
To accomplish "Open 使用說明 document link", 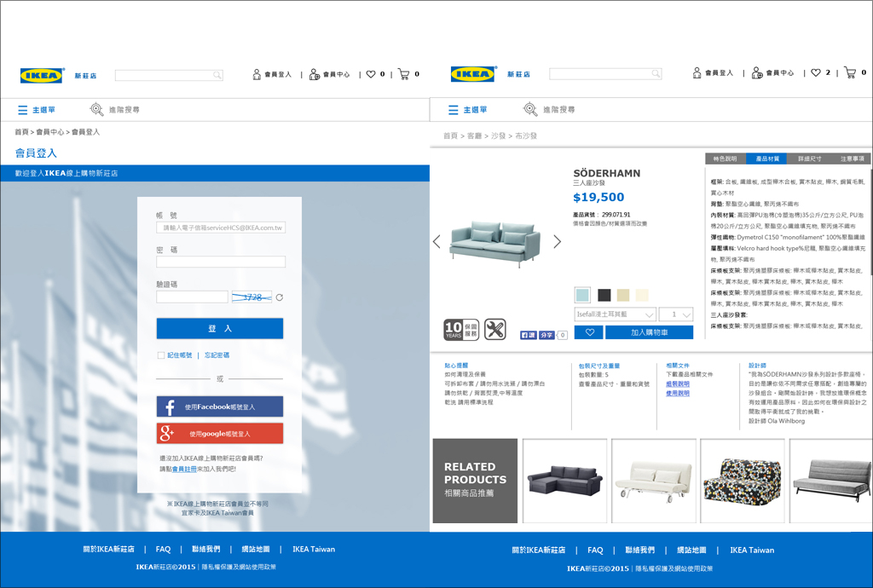I will pos(678,393).
